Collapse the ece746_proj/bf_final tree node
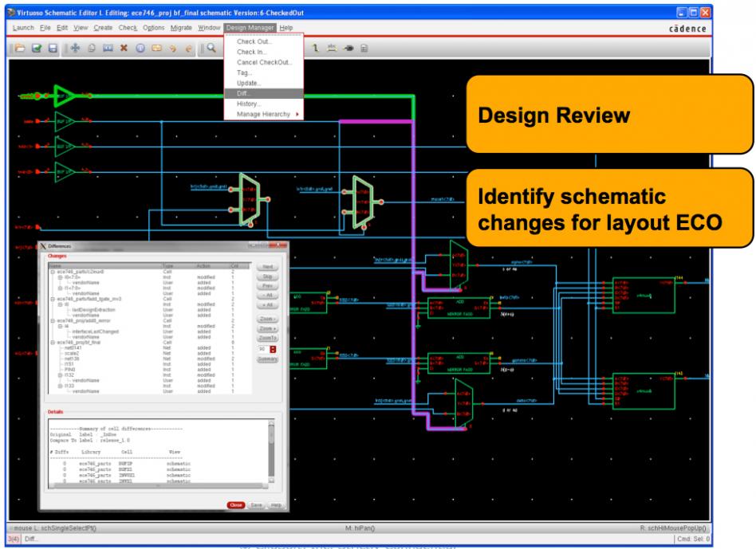756x549 pixels. pos(53,343)
